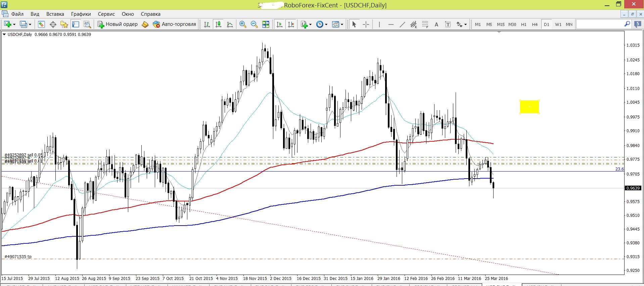Switch chart to line chart
Image resolution: width=644 pixels, height=286 pixels.
coord(230,24)
